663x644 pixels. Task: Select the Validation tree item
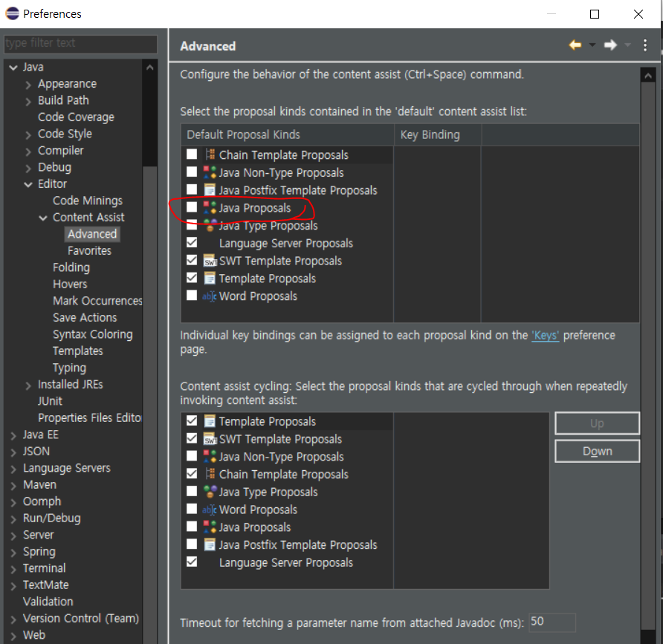click(x=48, y=602)
